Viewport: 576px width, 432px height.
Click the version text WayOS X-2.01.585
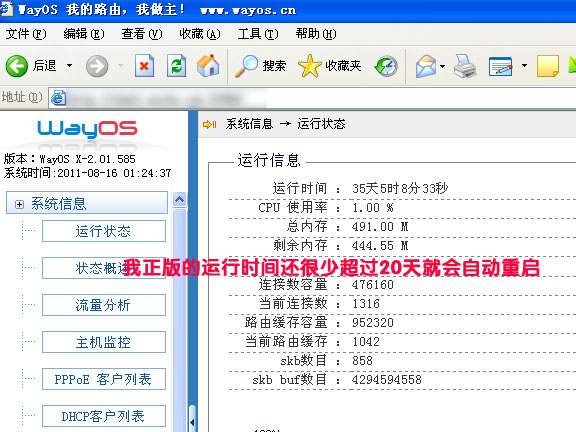87,159
